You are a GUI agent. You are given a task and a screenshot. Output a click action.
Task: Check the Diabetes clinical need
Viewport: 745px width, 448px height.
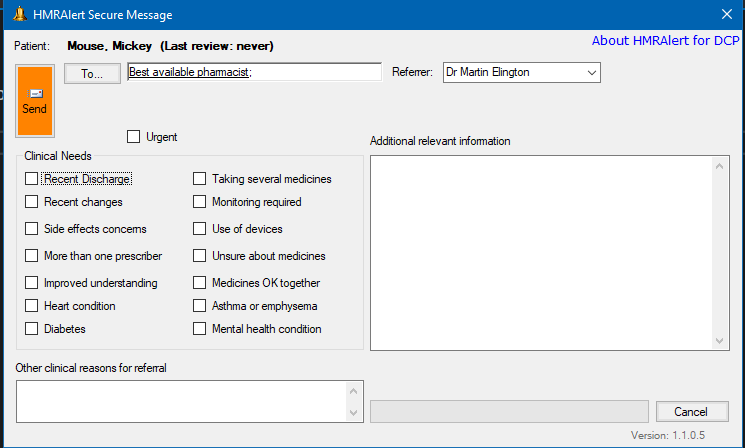click(x=32, y=328)
